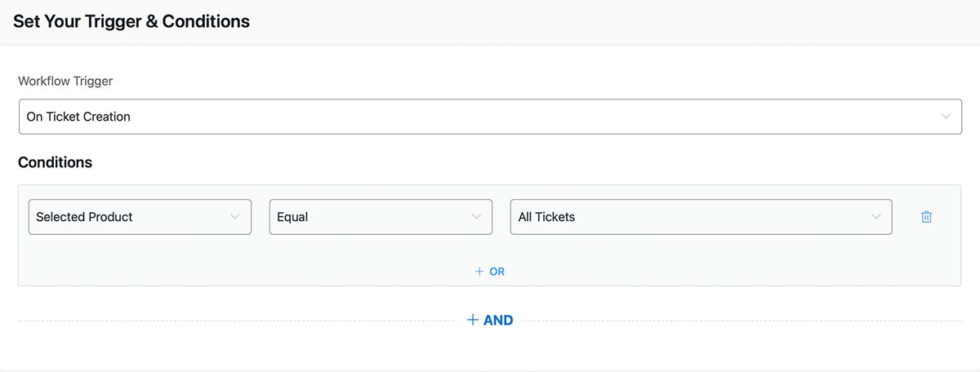This screenshot has height=372, width=980.
Task: Click the Workflow Trigger chevron arrow
Action: pos(947,117)
